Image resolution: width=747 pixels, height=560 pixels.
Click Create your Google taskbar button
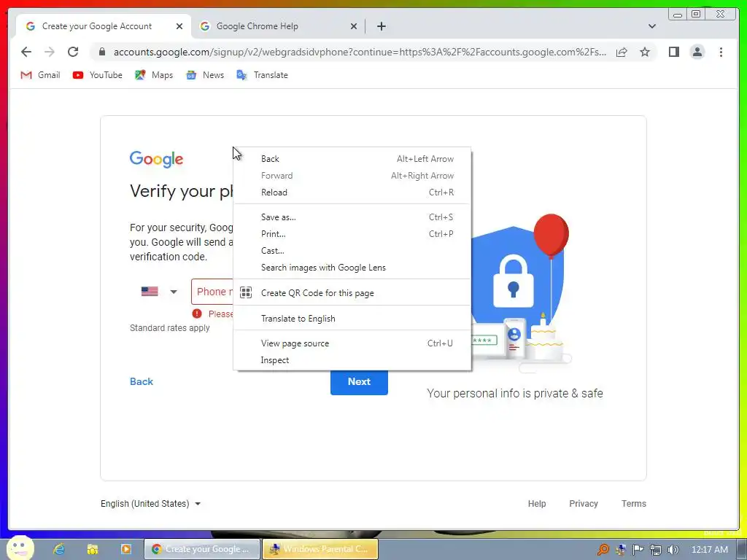202,549
